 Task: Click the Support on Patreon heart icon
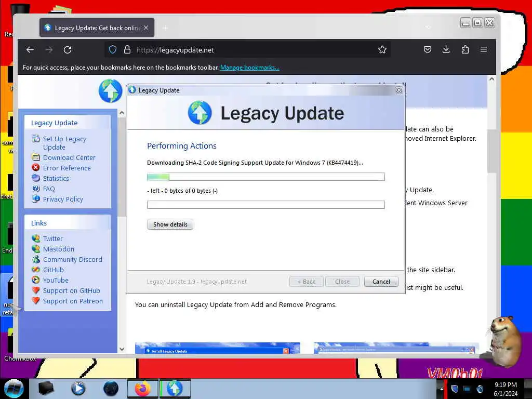[36, 301]
